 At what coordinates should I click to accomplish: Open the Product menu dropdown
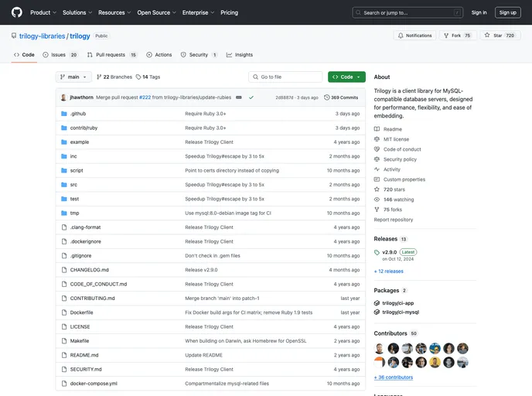[x=43, y=12]
